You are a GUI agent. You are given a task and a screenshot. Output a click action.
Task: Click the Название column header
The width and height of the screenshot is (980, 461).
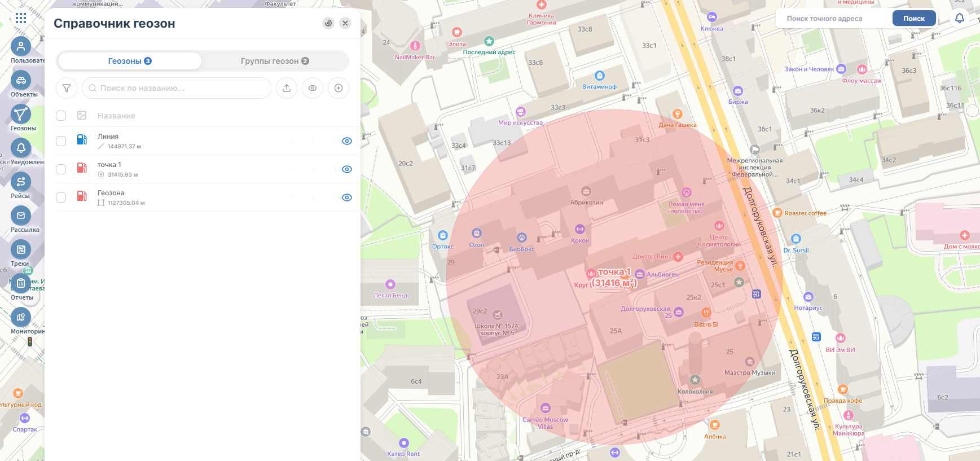[116, 116]
